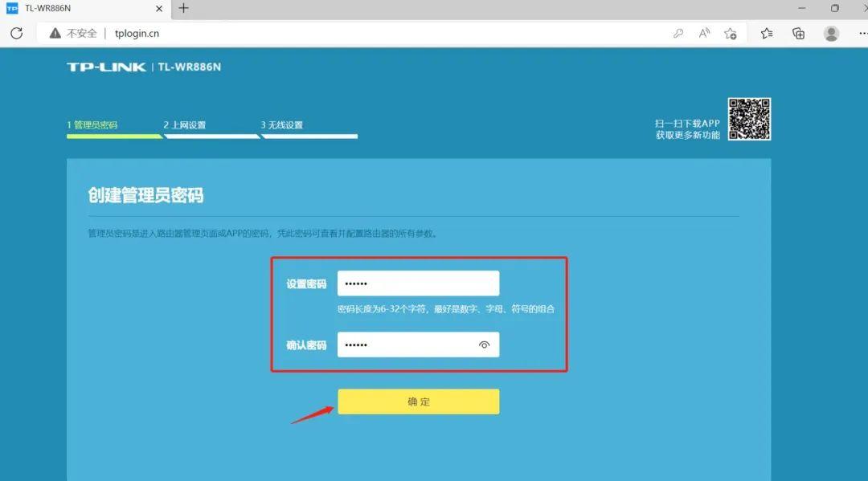
Task: Click the add to favorites star icon
Action: pos(730,33)
